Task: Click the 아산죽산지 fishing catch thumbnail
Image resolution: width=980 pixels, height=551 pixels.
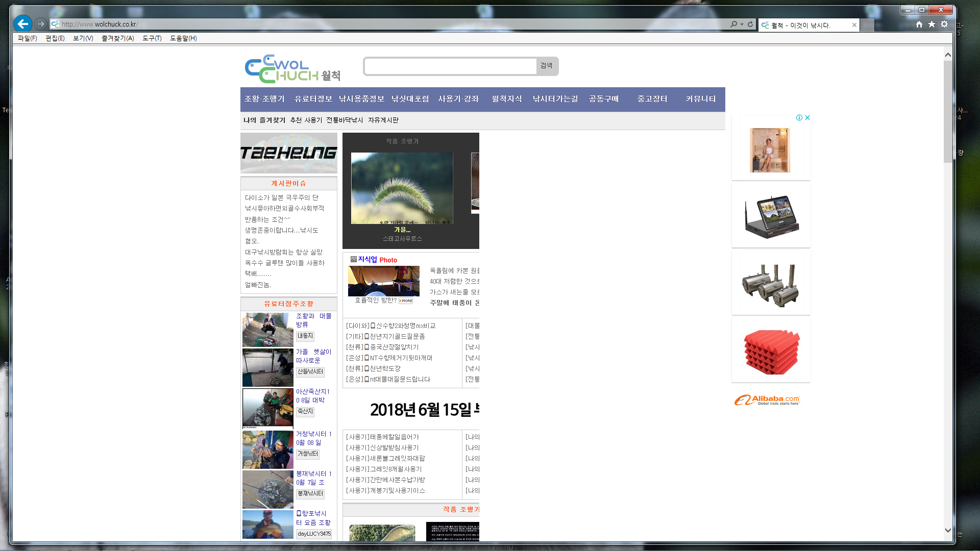Action: (268, 408)
